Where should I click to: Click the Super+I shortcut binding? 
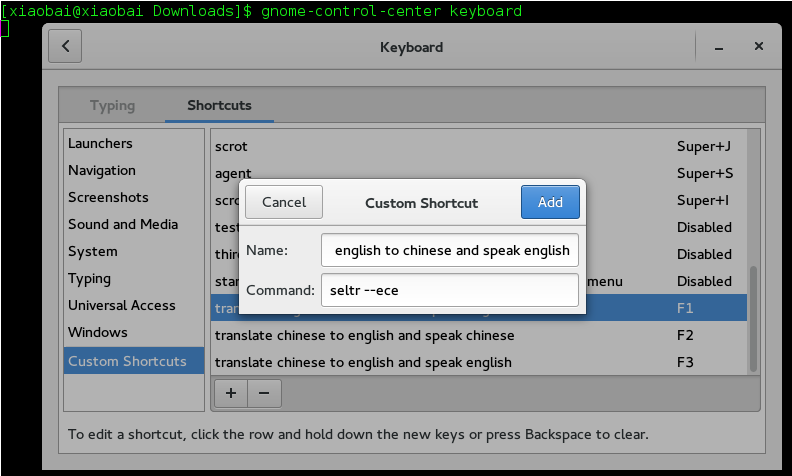coord(703,201)
